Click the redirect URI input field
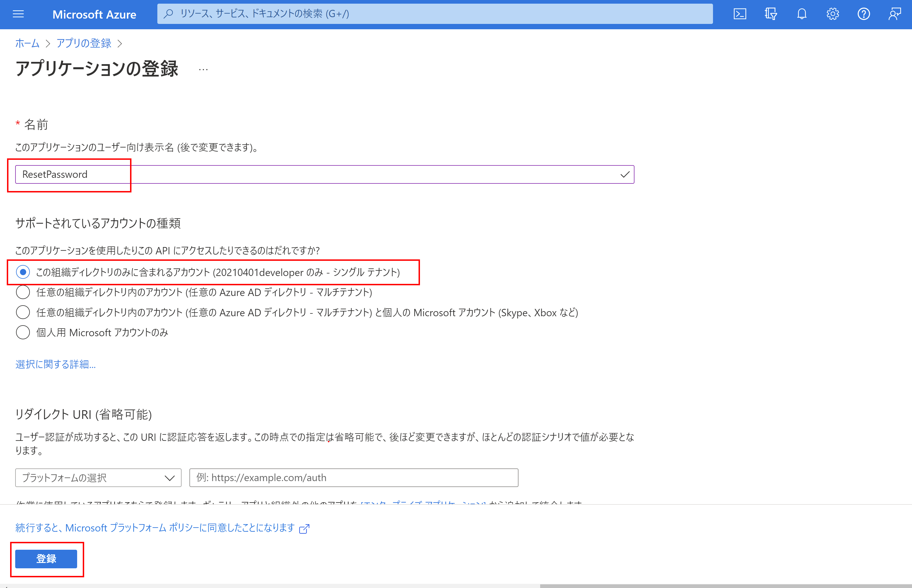912x588 pixels. [x=354, y=478]
